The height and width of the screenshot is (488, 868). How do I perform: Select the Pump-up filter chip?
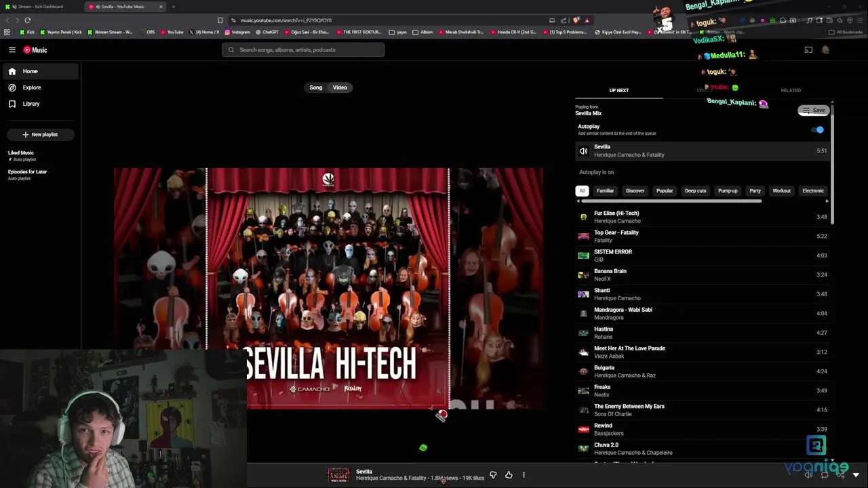point(728,190)
